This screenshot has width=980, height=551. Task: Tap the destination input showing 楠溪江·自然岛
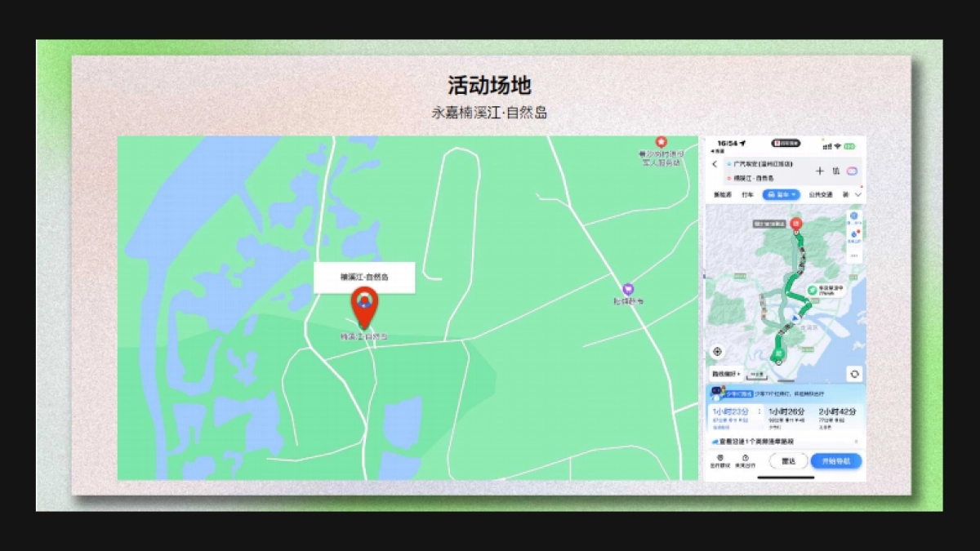pyautogui.click(x=759, y=180)
